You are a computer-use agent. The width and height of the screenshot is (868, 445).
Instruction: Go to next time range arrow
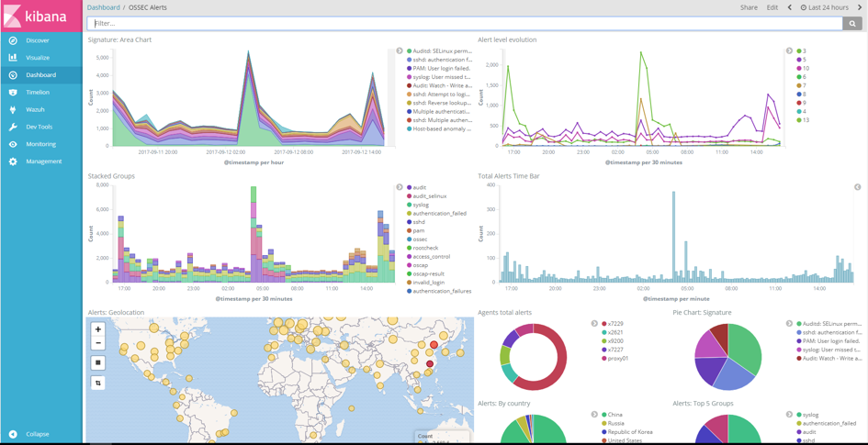(x=860, y=7)
